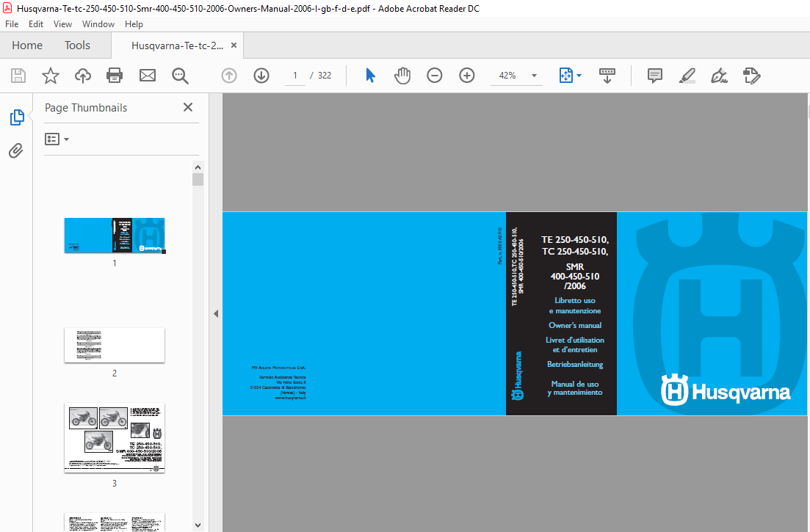Open thumbnails options menu dropdown
Viewport: 810px width, 532px height.
(x=57, y=139)
